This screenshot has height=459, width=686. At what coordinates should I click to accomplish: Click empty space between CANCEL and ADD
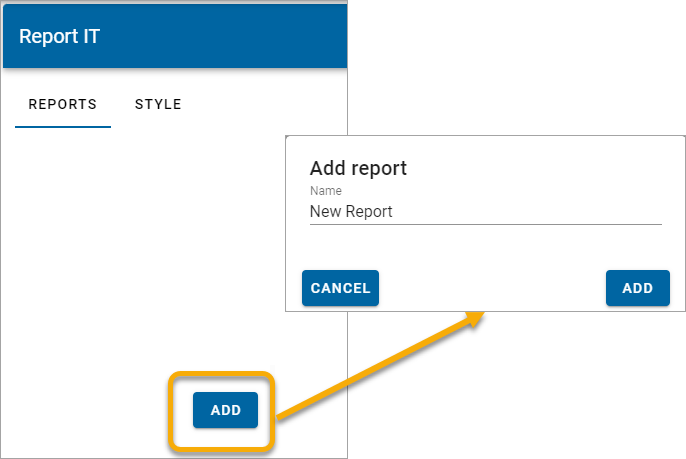490,288
